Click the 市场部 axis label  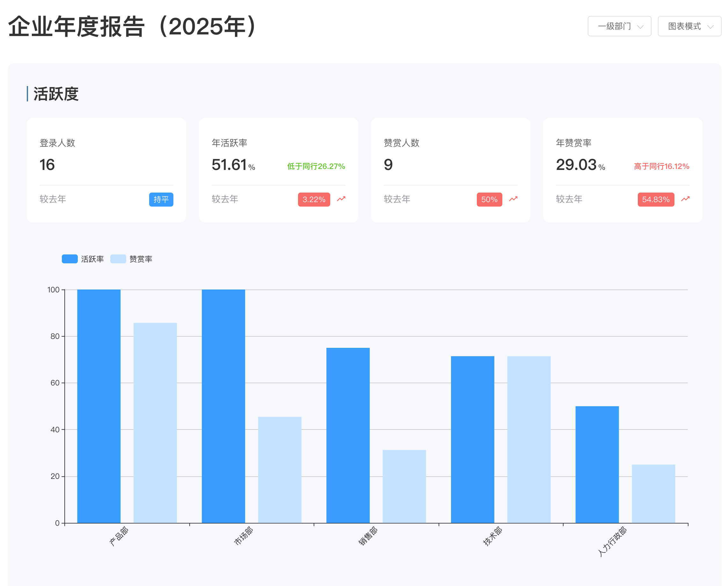pos(244,536)
